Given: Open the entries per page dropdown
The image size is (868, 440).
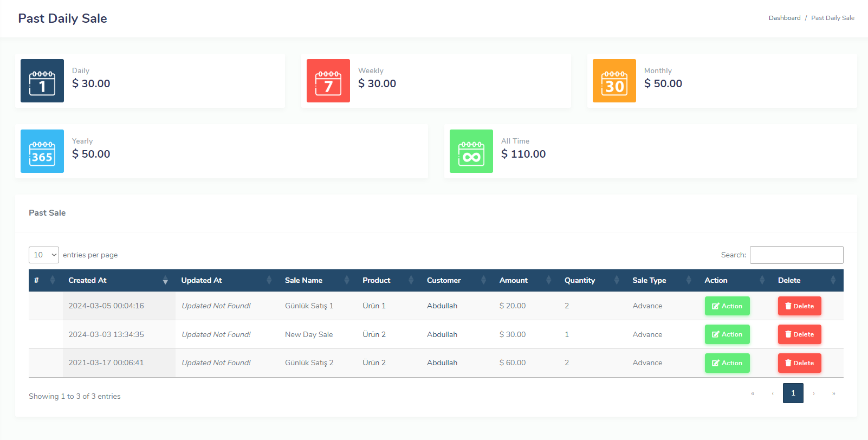Looking at the screenshot, I should (44, 255).
